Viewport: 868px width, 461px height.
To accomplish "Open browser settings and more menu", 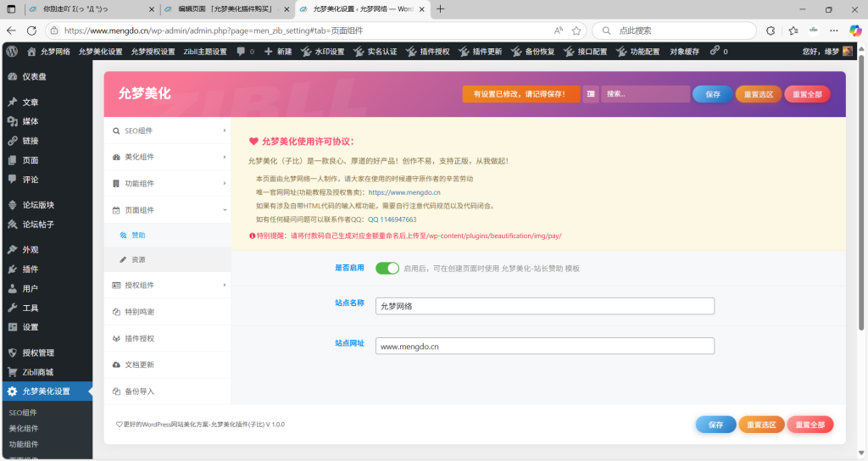I will point(834,31).
